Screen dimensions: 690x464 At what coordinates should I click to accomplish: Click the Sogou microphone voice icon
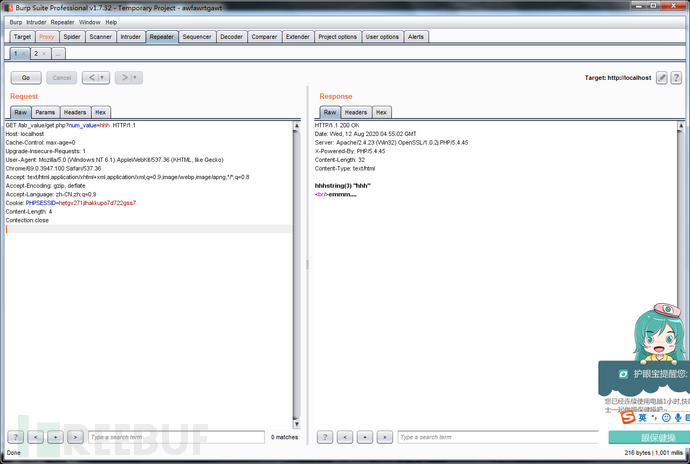(x=678, y=417)
